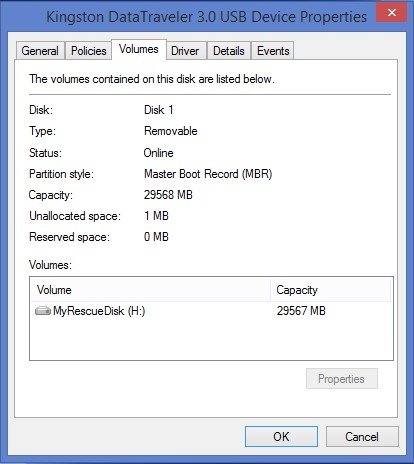
Task: Close the Device Properties window
Action: (392, 13)
